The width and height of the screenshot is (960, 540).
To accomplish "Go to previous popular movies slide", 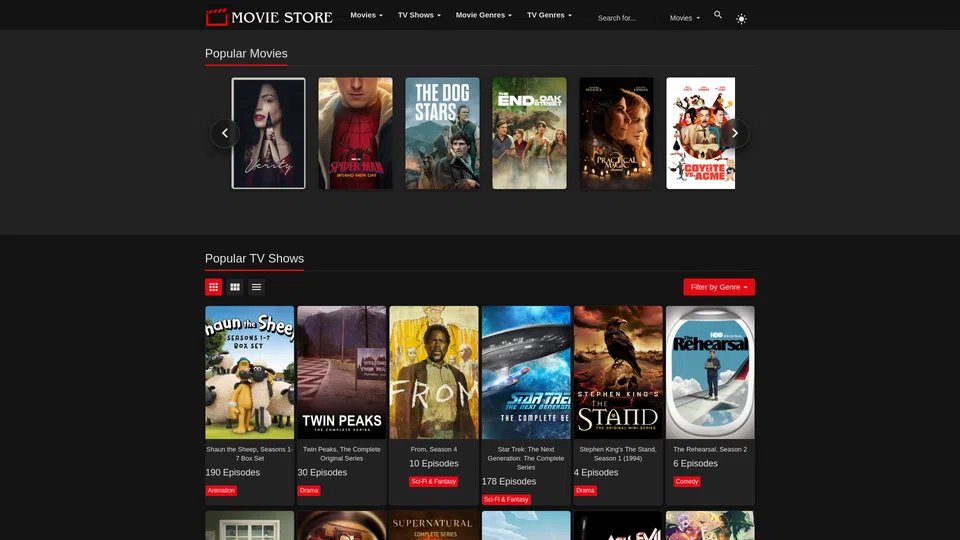I will point(225,133).
